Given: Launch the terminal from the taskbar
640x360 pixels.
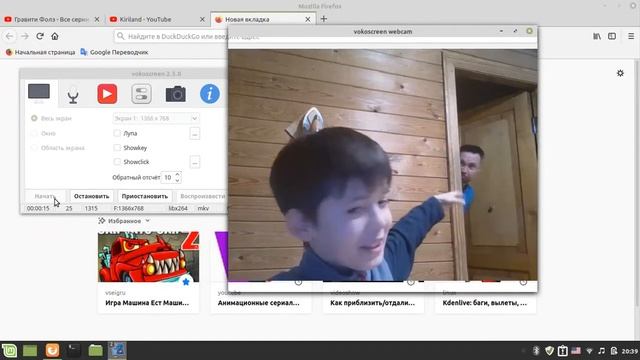Looking at the screenshot, I should click(x=74, y=350).
